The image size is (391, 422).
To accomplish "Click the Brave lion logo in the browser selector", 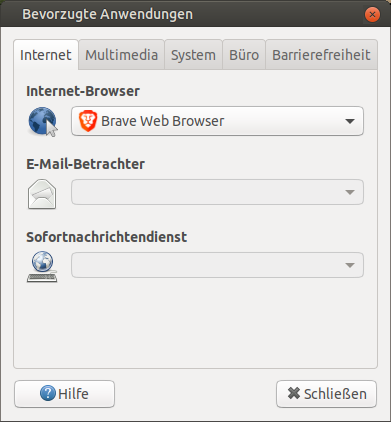I will click(88, 121).
